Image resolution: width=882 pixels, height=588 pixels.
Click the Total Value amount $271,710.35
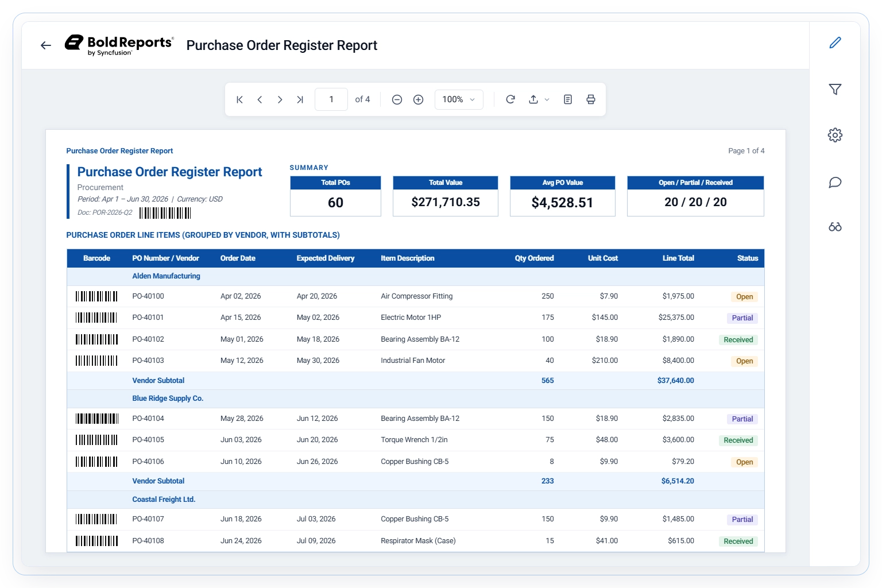446,202
